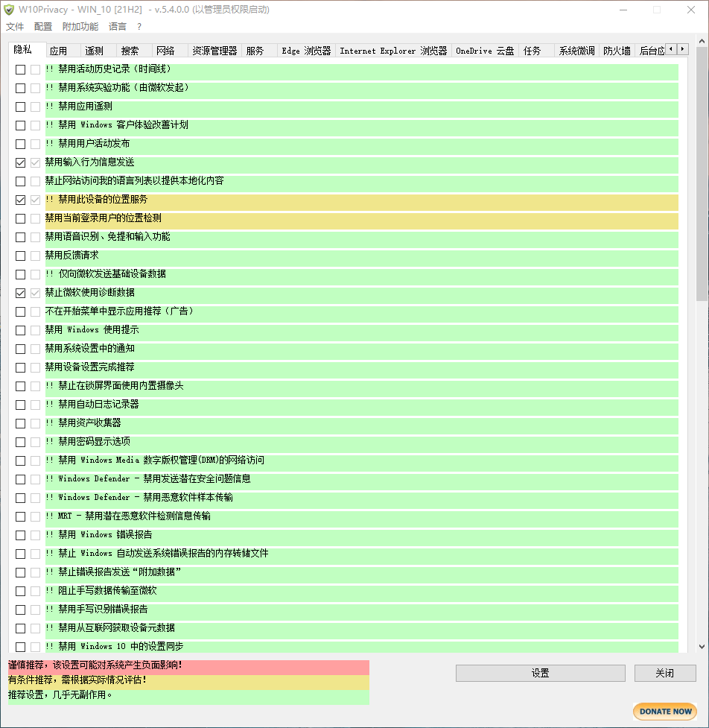Enable 禁用密码显示选项 checkbox
The height and width of the screenshot is (728, 709).
[x=20, y=442]
